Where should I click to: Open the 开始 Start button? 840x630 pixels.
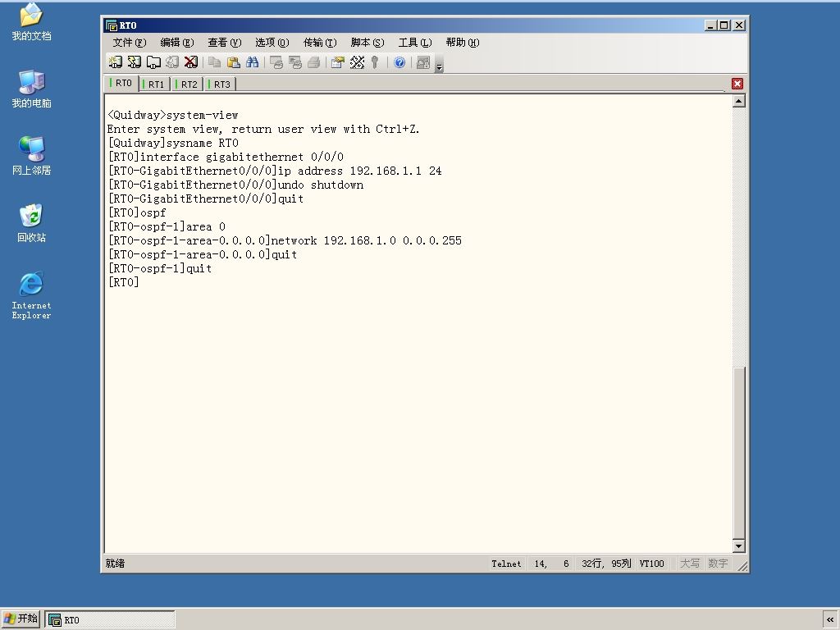(21, 619)
